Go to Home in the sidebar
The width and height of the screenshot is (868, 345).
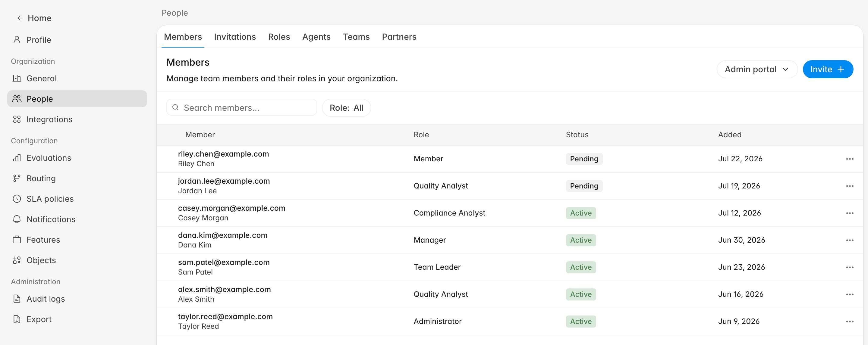coord(39,18)
